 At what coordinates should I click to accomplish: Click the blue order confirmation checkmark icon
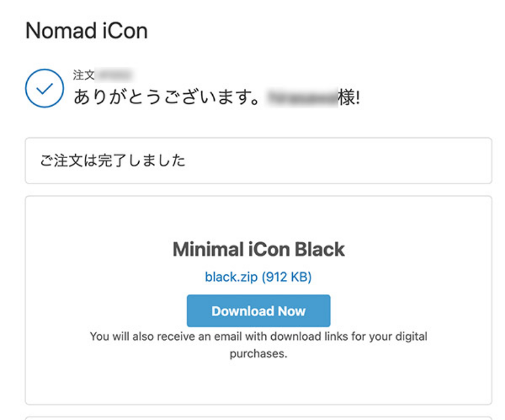click(44, 88)
